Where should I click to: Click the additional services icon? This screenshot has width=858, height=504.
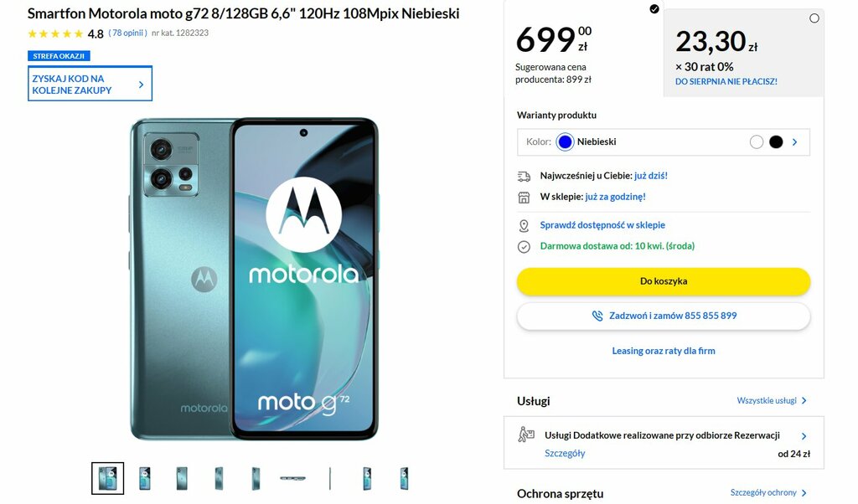pyautogui.click(x=526, y=435)
